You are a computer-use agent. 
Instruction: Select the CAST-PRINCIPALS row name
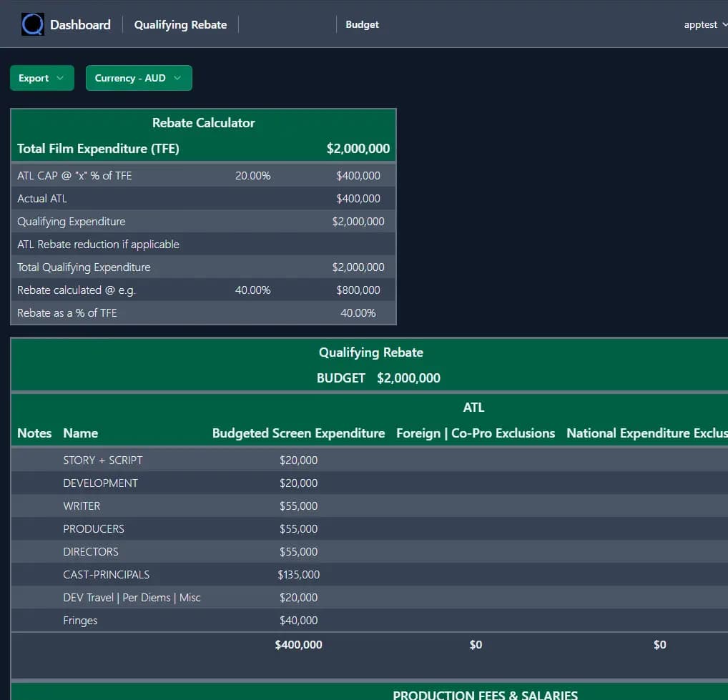point(107,575)
